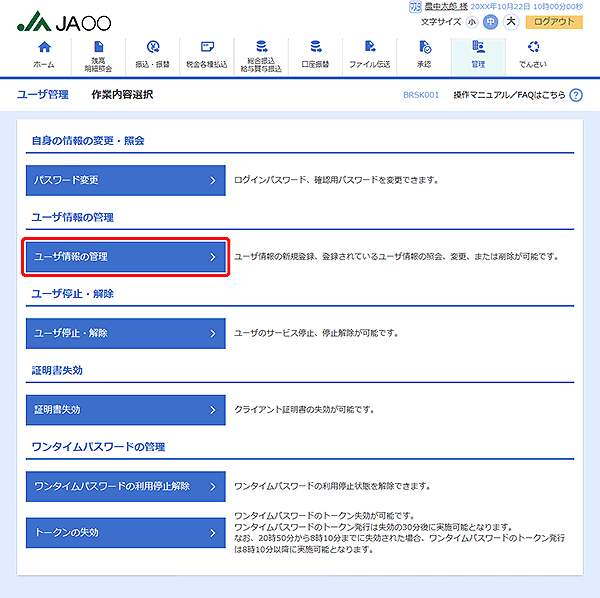The height and width of the screenshot is (598, 600).
Task: Click the help question mark icon
Action: 576,95
